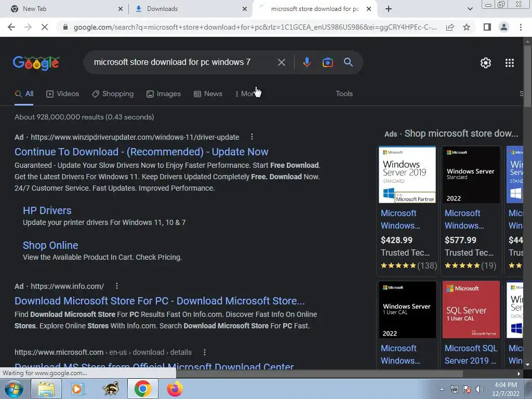Open $428.99 Microsoft Windows product link
Image resolution: width=532 pixels, height=399 pixels.
coord(401,219)
